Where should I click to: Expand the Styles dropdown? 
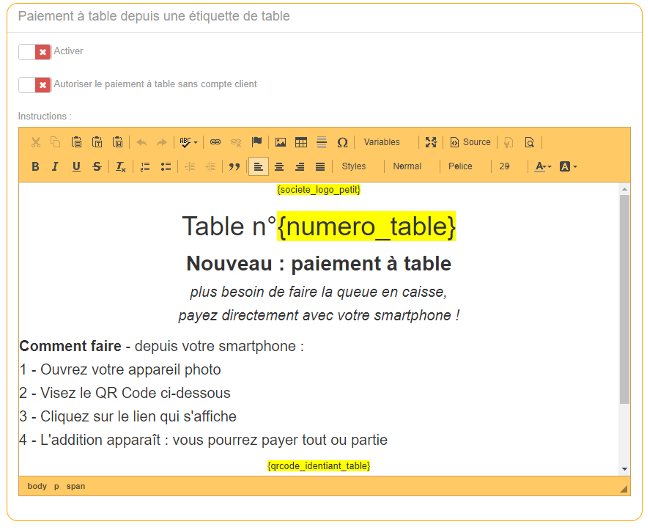357,166
